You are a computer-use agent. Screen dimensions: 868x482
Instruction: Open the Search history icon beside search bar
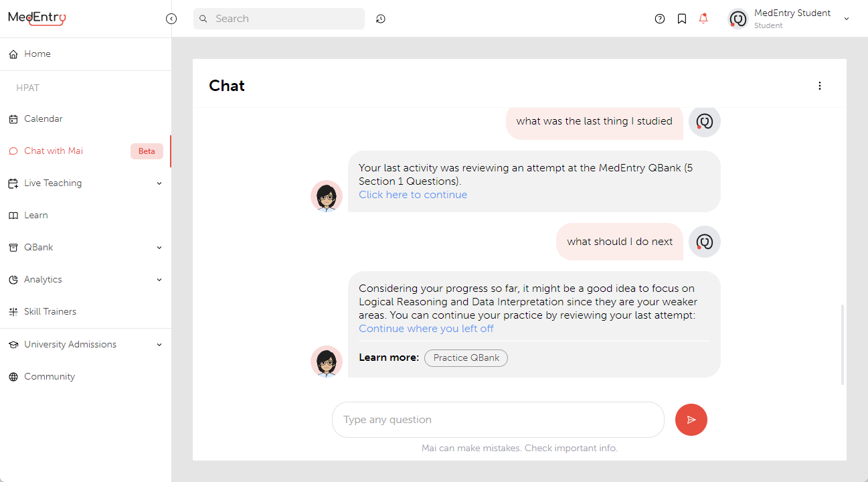[x=380, y=18]
